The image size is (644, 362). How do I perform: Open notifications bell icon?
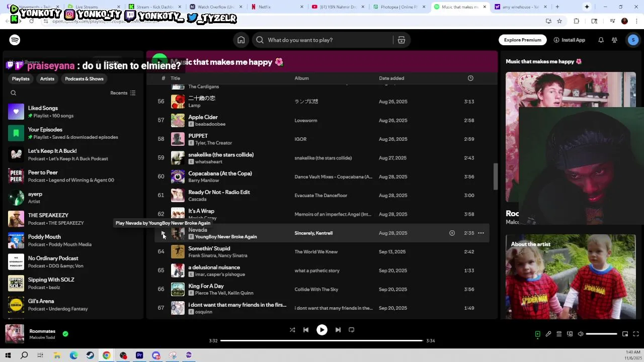coord(601,40)
